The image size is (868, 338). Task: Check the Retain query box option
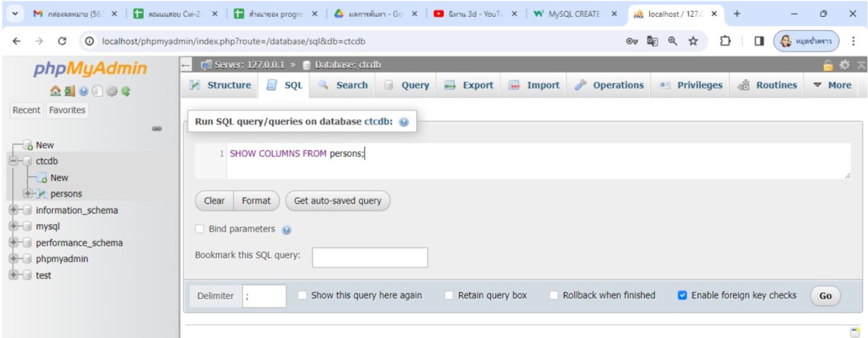click(x=449, y=296)
